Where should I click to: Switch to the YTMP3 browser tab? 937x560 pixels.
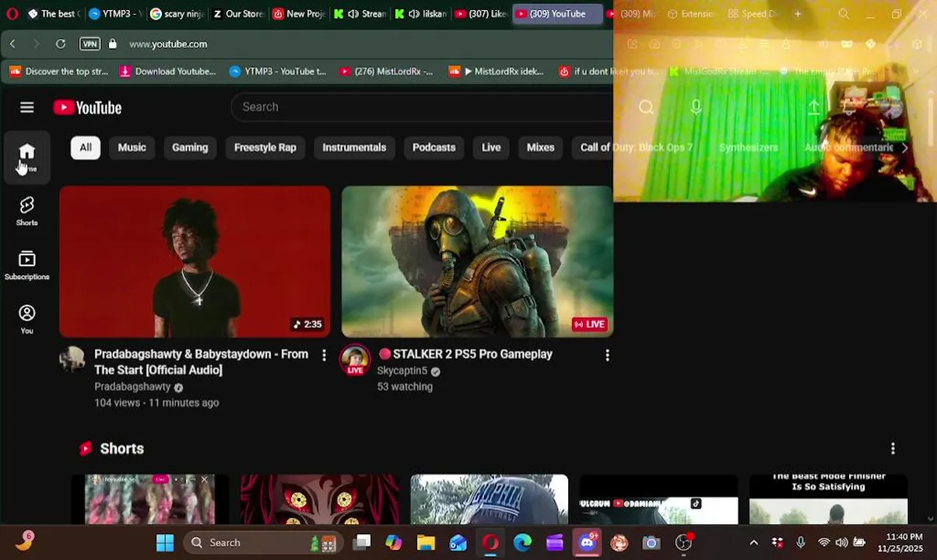(114, 14)
